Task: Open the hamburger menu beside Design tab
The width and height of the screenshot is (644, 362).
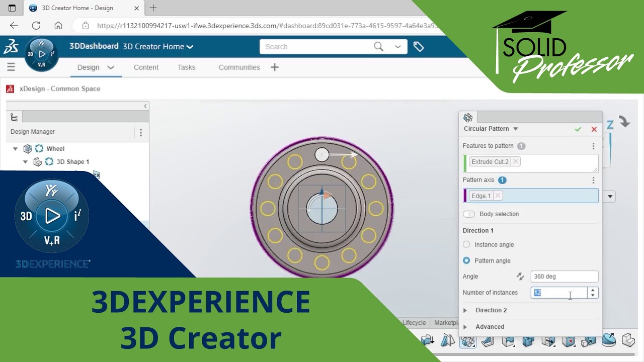Action: 11,67
